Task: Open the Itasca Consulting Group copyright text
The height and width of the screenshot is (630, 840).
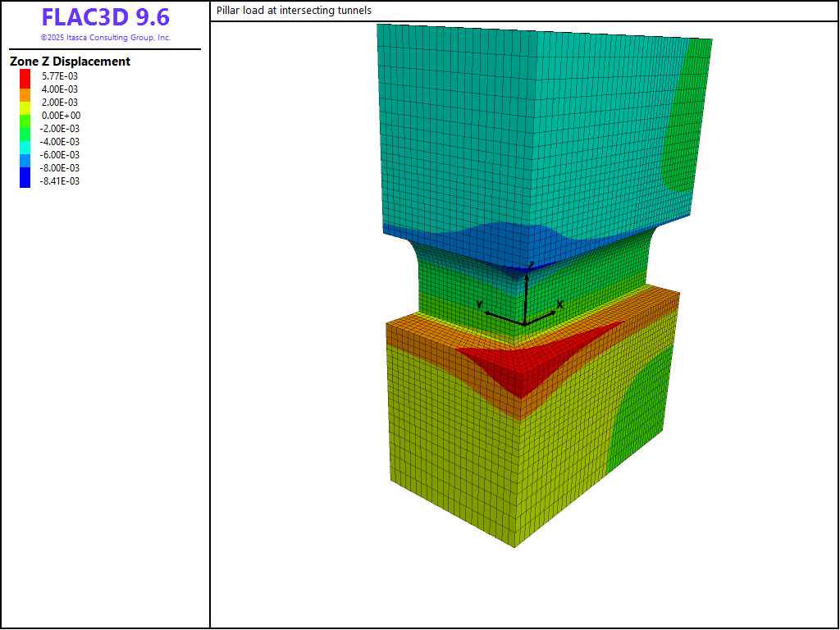Action: click(105, 38)
